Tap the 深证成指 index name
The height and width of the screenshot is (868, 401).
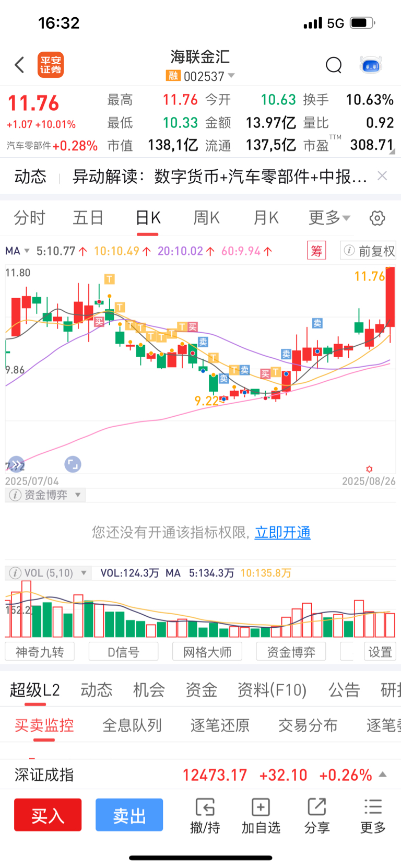point(44,775)
